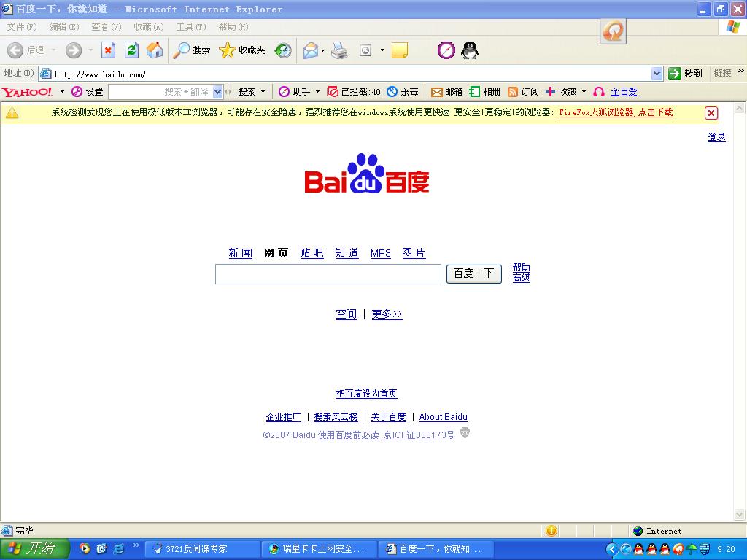Click the address bar URL field
Image resolution: width=747 pixels, height=560 pixels.
point(345,74)
